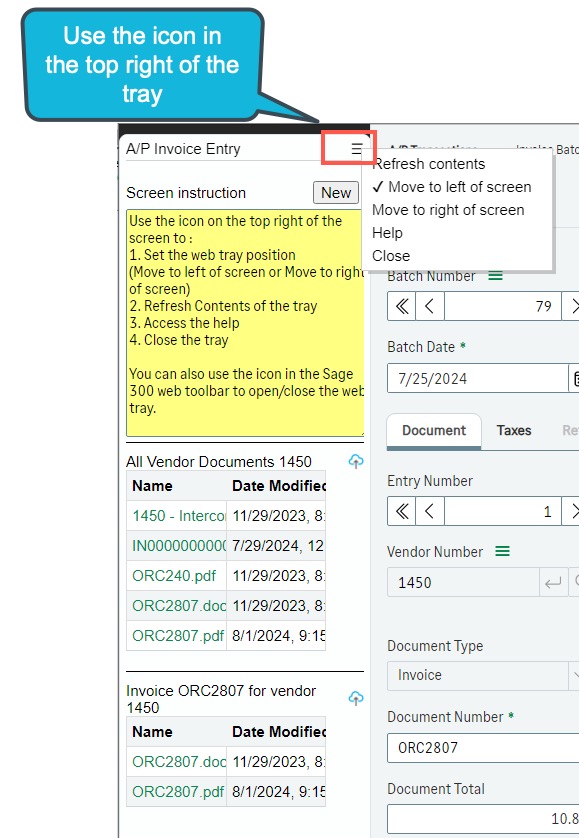Click the vendor number enter arrow icon
Screen dimensions: 579x838
click(553, 583)
